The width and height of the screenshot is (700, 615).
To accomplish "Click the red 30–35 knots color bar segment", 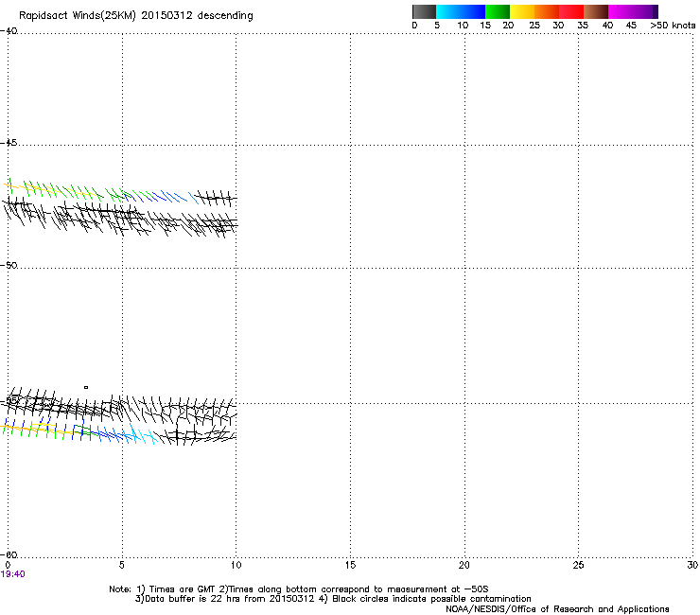I will coord(571,11).
